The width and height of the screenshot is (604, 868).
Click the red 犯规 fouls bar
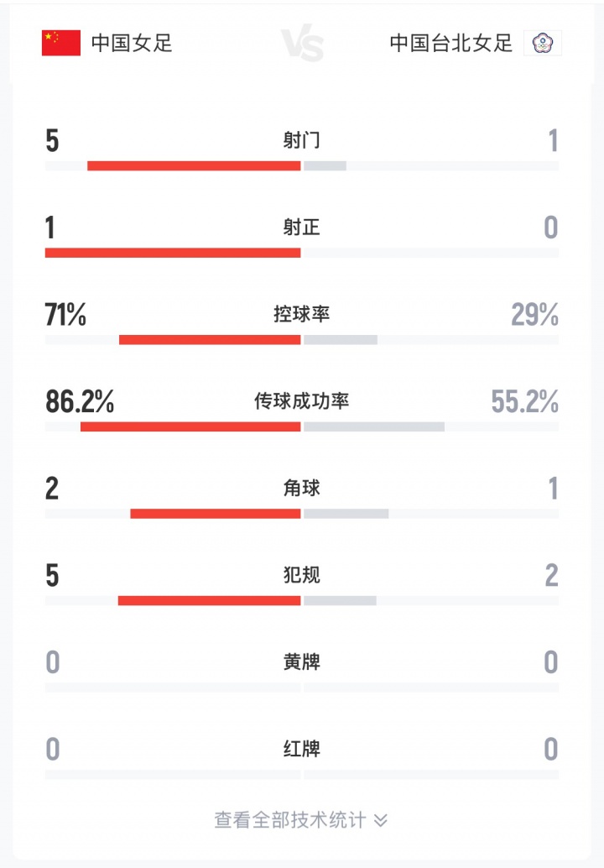[x=209, y=600]
